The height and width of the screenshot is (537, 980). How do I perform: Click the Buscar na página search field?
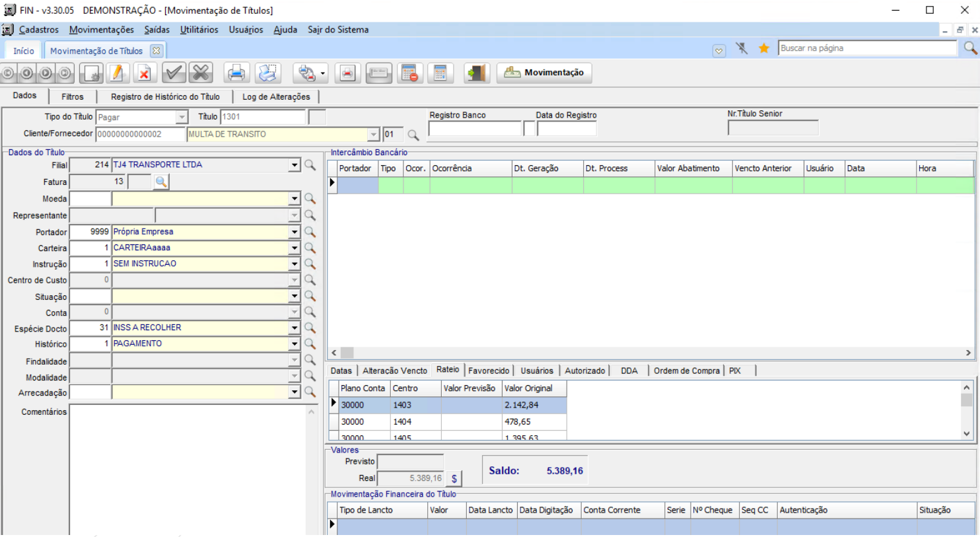tap(866, 48)
